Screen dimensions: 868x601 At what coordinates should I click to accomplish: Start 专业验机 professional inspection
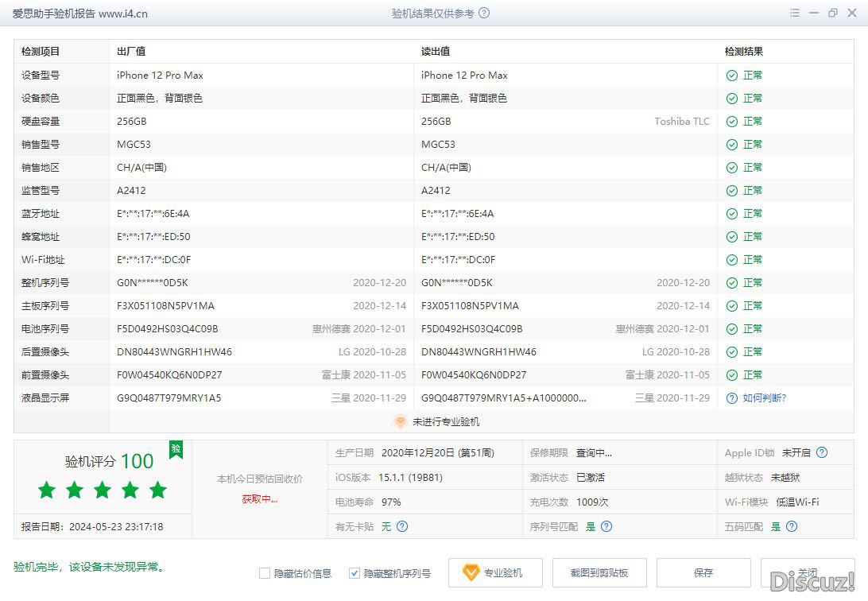click(495, 572)
